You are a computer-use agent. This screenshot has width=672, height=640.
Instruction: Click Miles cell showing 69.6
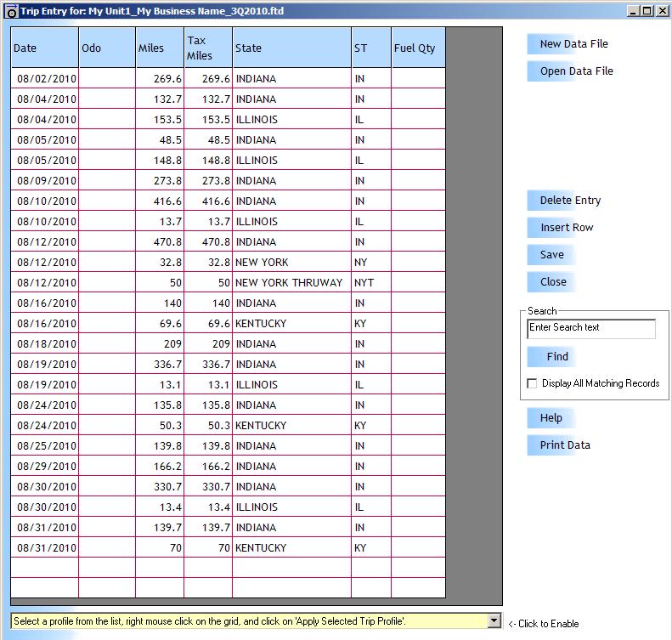[160, 323]
